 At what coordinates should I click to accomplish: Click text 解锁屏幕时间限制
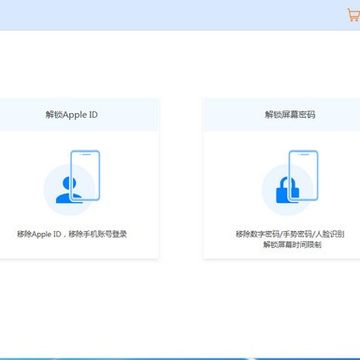point(292,245)
